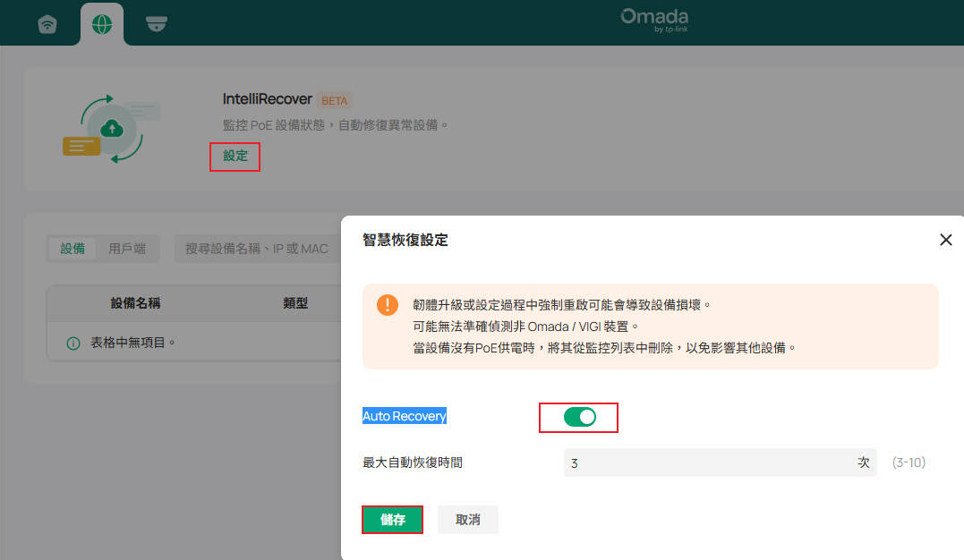Toggle the Auto Recovery switch off
Image resolution: width=964 pixels, height=560 pixels.
579,417
